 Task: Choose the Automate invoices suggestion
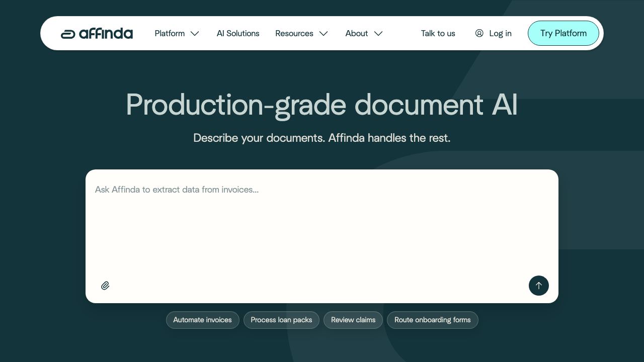pyautogui.click(x=202, y=320)
